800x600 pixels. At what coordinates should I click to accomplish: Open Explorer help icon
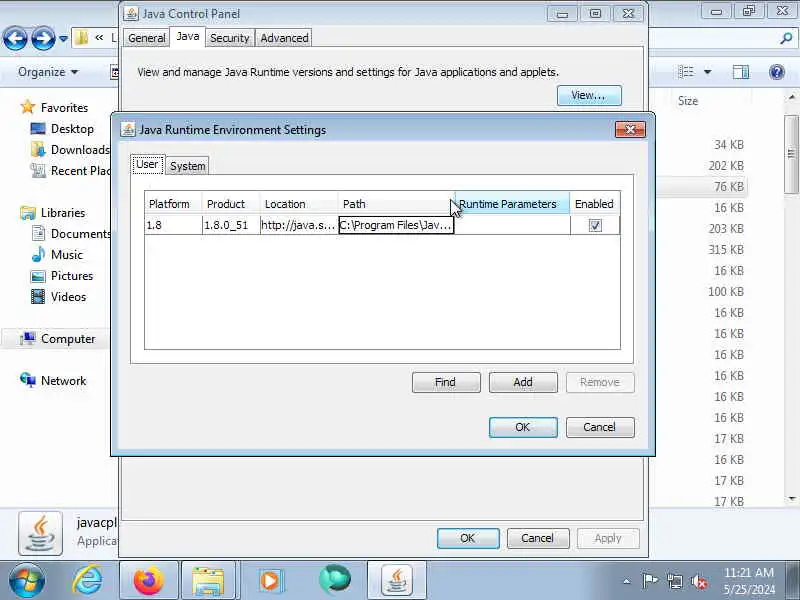click(777, 72)
